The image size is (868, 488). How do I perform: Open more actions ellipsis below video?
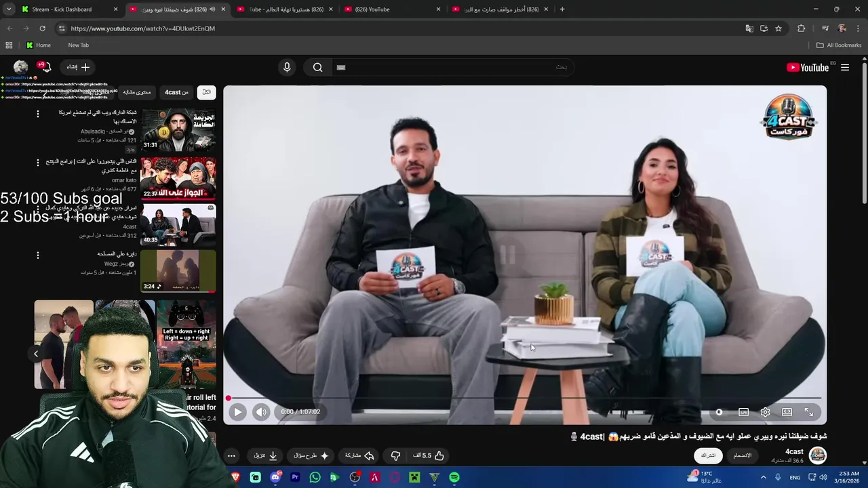(231, 455)
